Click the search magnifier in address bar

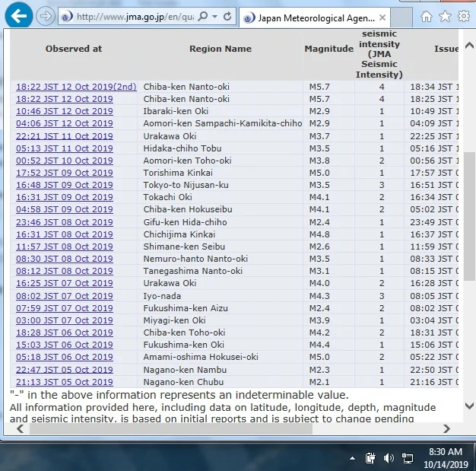[x=202, y=16]
